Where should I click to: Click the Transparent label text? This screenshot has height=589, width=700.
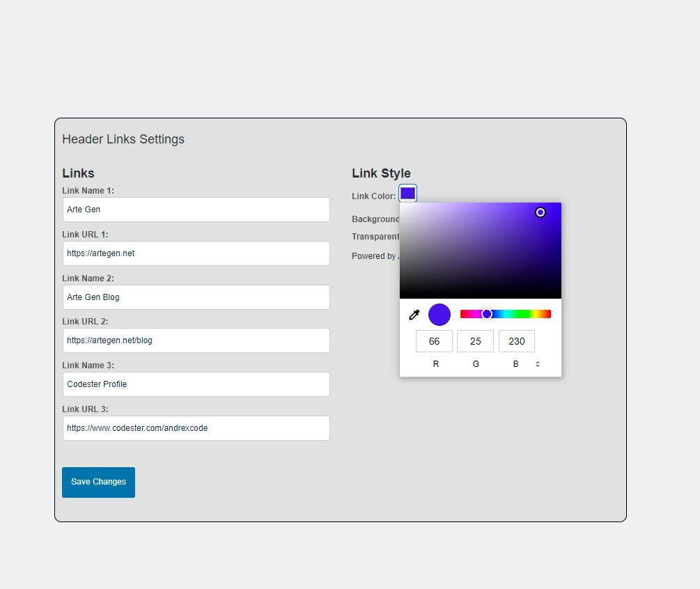(375, 237)
